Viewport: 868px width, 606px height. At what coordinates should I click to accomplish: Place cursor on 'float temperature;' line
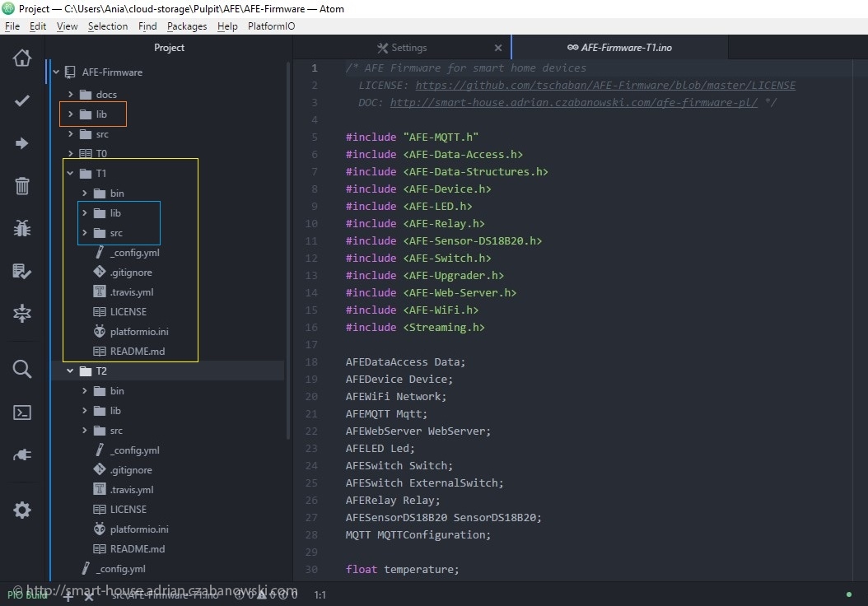[x=402, y=569]
